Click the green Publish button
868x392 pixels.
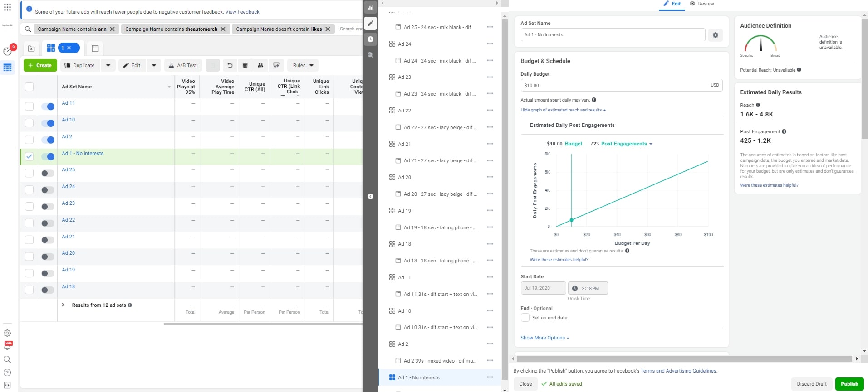[849, 384]
